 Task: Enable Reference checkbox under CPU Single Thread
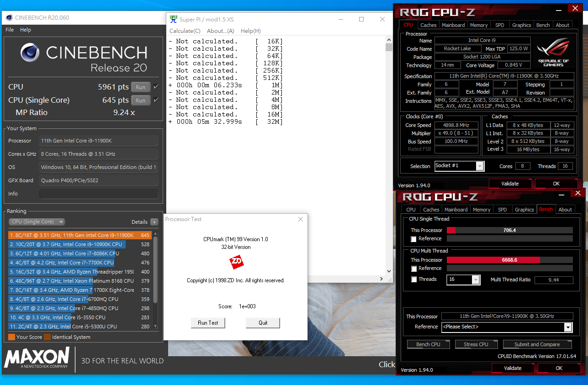(x=413, y=239)
